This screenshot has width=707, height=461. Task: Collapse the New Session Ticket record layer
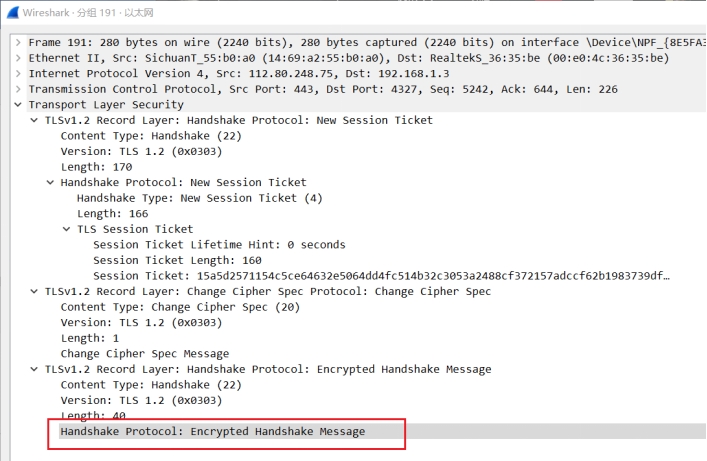[x=34, y=120]
